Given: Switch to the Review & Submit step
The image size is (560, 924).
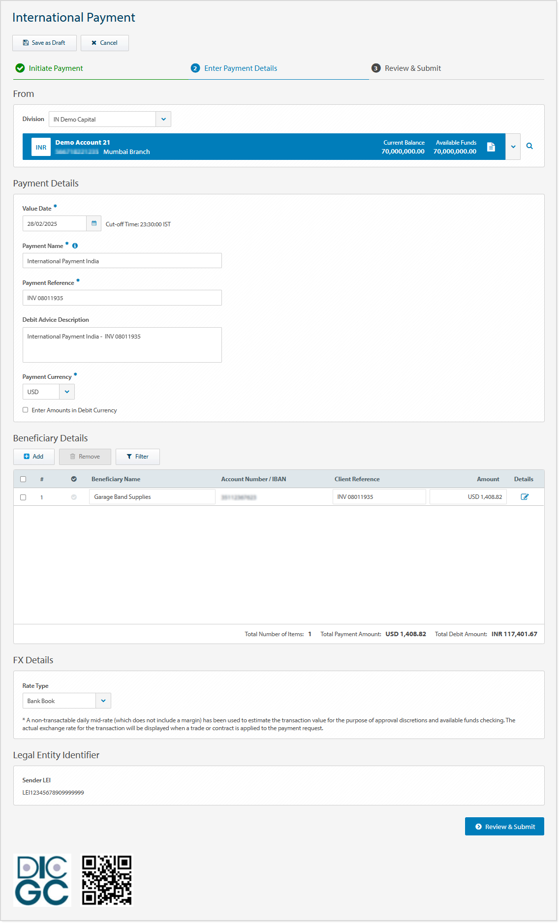Looking at the screenshot, I should click(412, 68).
